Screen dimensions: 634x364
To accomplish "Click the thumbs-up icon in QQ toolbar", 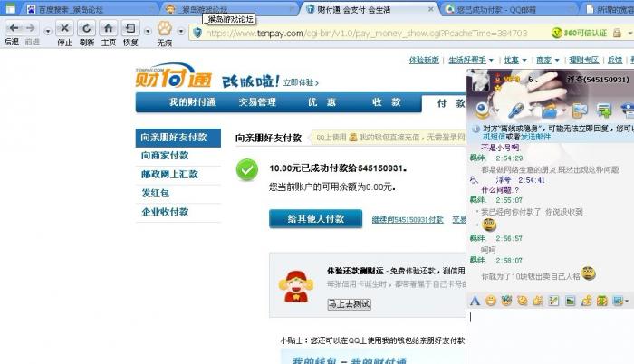I will 538,301.
